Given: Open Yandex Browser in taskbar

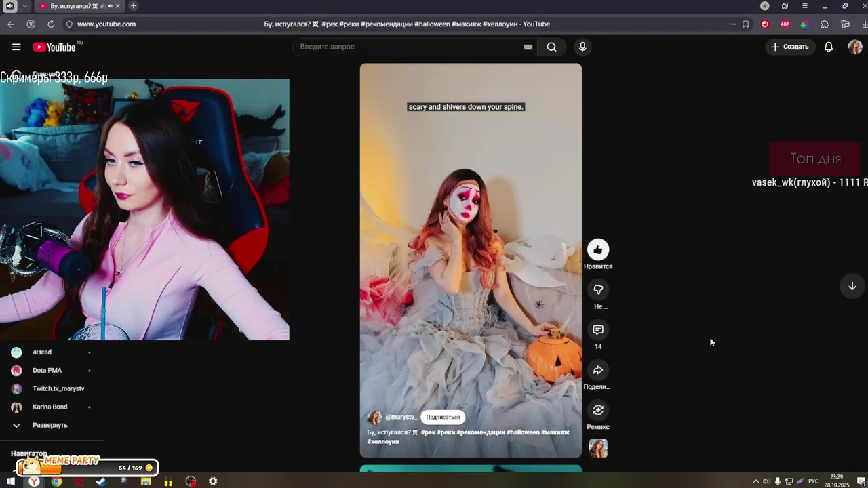Looking at the screenshot, I should point(33,481).
